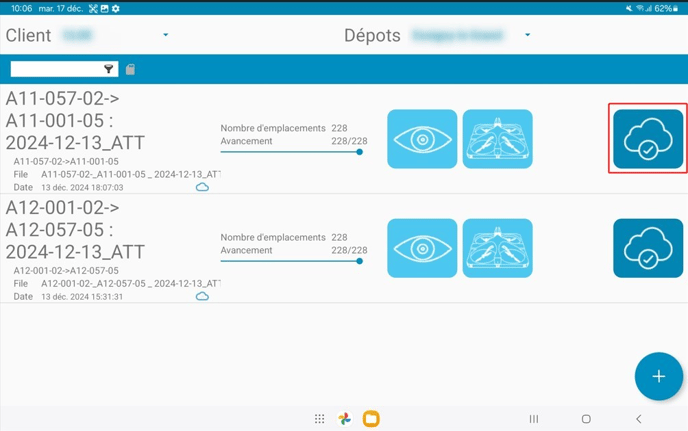Click small cloud icon under A11-057-02 date
The width and height of the screenshot is (688, 431).
coord(202,187)
